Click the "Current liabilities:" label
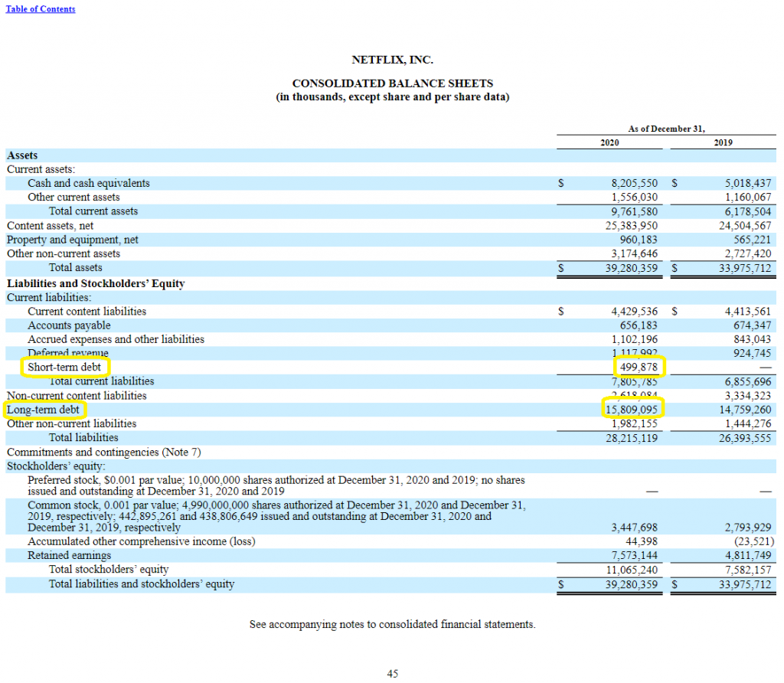 49,298
